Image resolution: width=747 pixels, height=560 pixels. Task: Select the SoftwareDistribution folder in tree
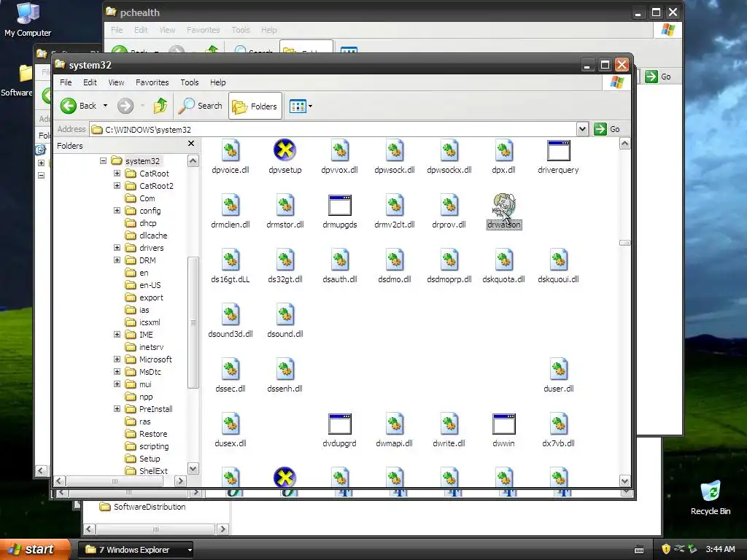(x=142, y=507)
